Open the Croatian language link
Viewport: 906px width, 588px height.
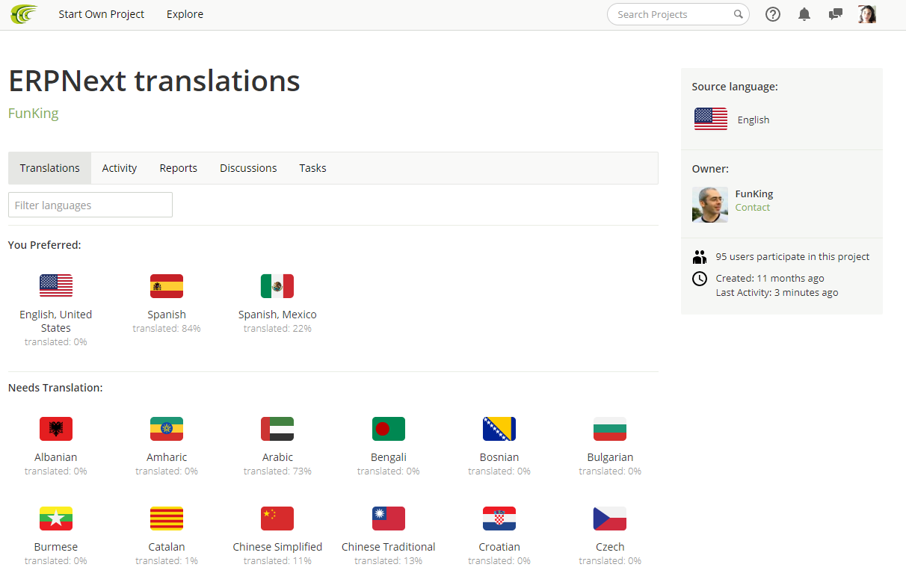point(499,547)
